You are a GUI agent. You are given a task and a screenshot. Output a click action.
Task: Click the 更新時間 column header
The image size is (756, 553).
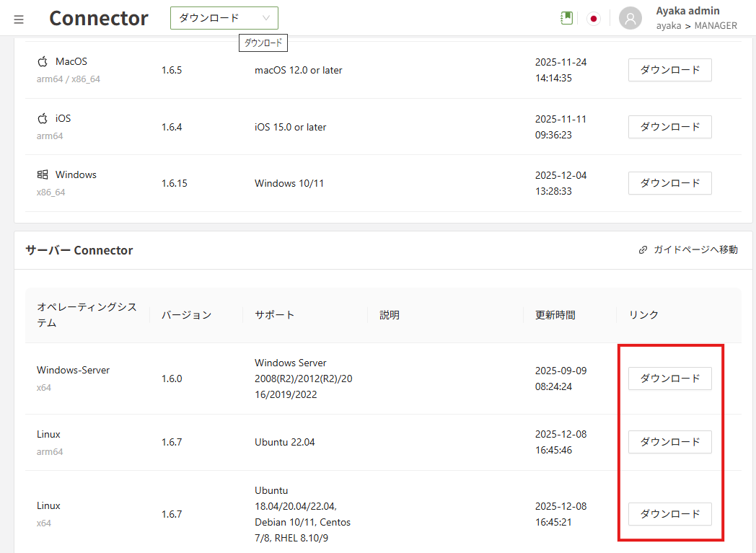point(555,315)
